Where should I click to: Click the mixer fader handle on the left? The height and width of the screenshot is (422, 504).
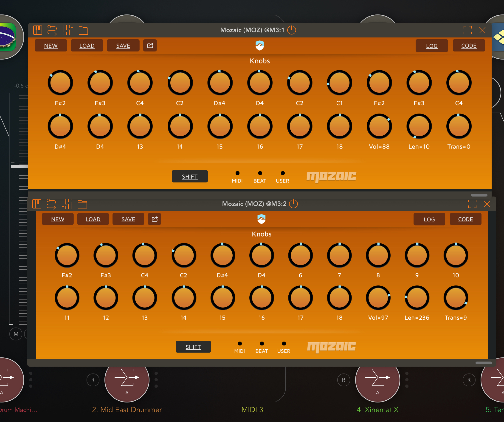click(20, 166)
